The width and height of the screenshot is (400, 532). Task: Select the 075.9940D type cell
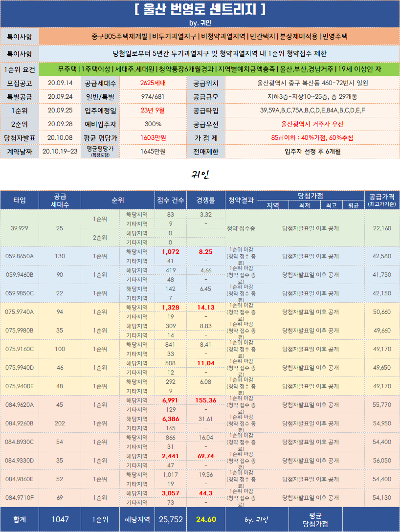click(20, 368)
